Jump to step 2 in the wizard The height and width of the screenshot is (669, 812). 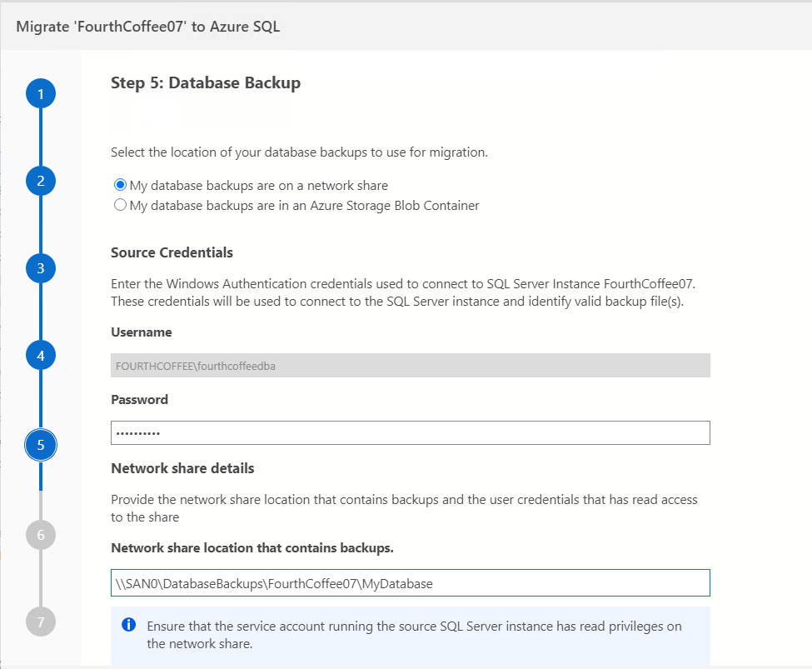click(x=40, y=181)
